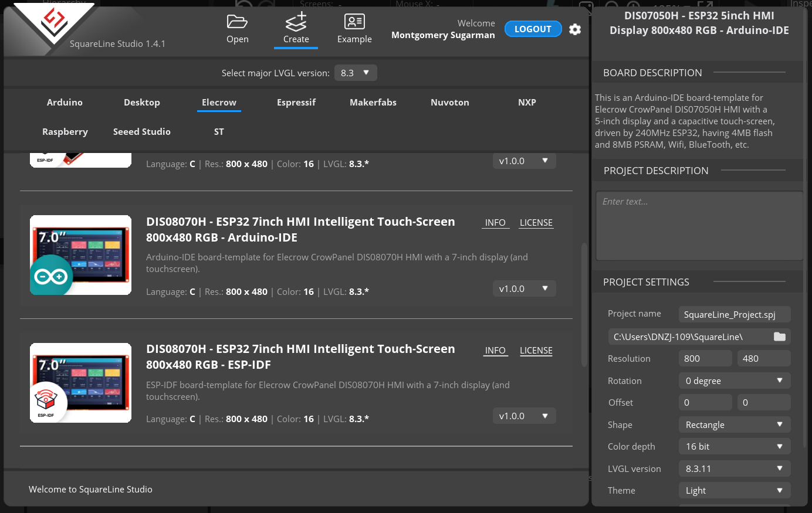This screenshot has height=513, width=812.
Task: Open the Makerfabs vendor tab
Action: (x=373, y=102)
